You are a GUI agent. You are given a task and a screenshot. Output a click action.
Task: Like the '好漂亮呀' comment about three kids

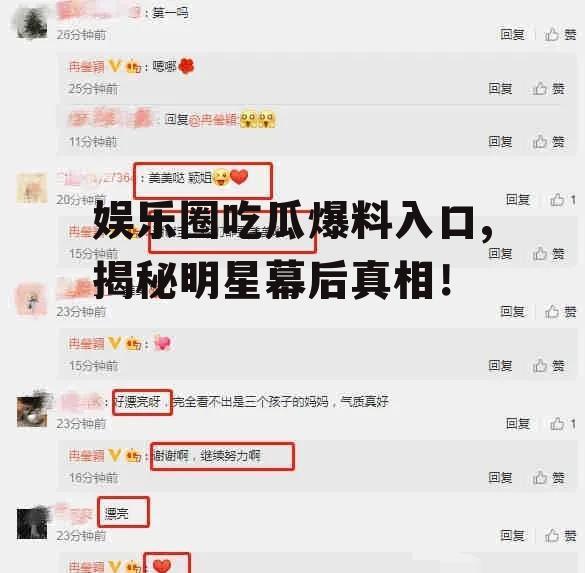pos(563,424)
